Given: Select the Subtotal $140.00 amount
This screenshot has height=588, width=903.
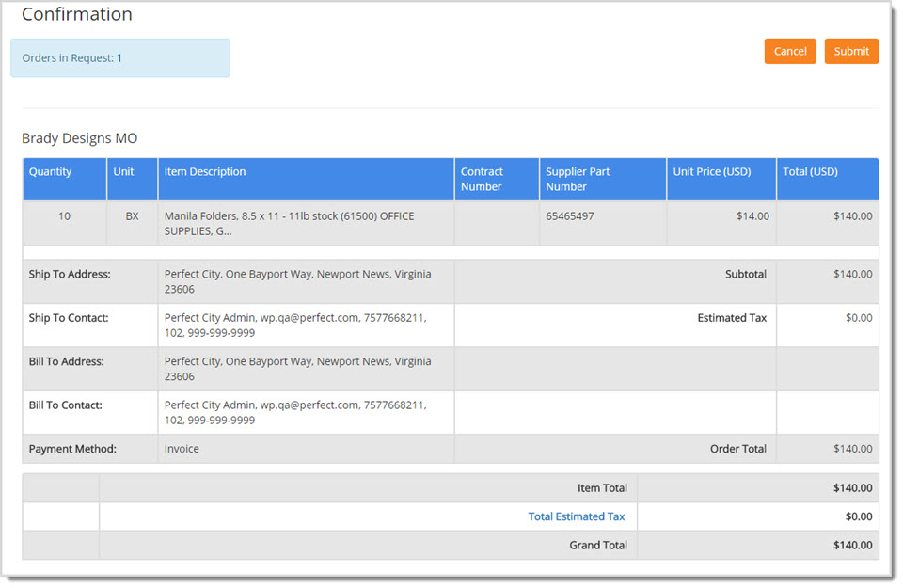Looking at the screenshot, I should [852, 274].
